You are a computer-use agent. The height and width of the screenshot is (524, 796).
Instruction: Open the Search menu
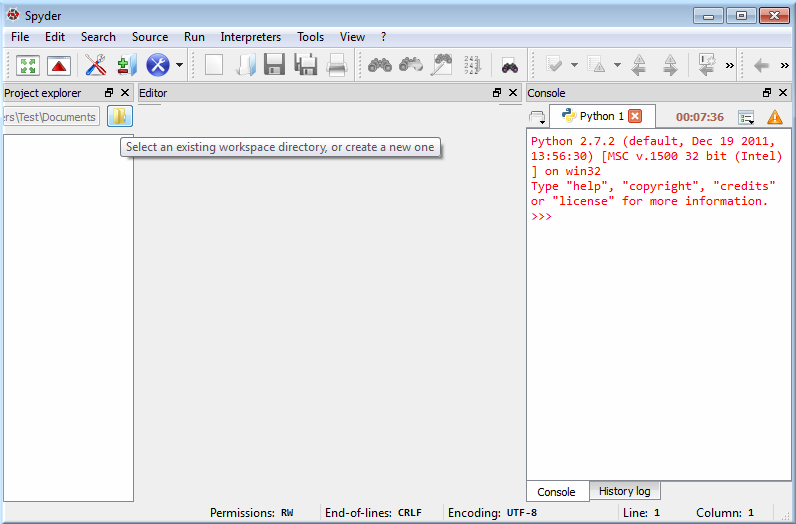[x=98, y=37]
